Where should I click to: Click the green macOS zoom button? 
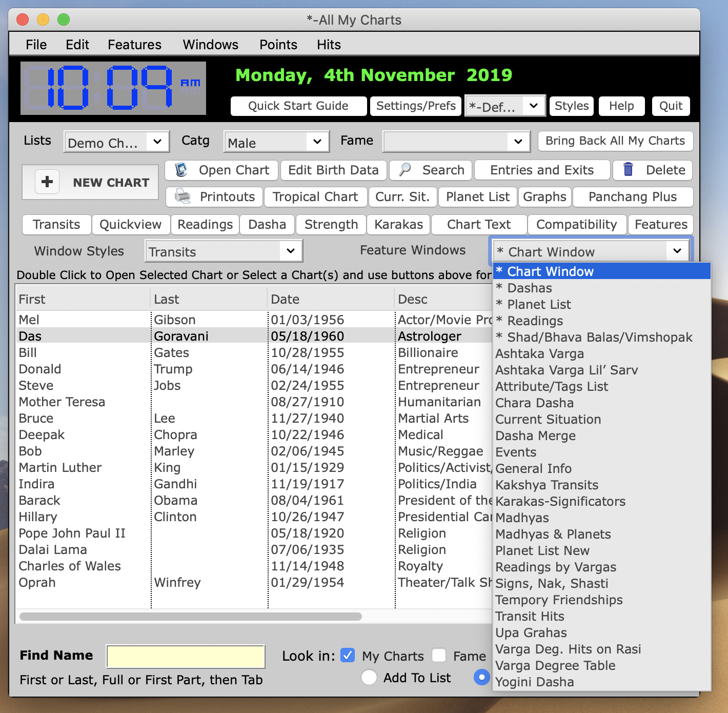coord(64,20)
